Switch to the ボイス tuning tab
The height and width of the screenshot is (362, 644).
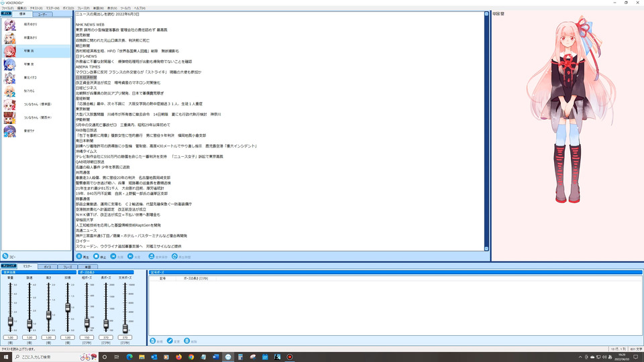[x=48, y=267]
